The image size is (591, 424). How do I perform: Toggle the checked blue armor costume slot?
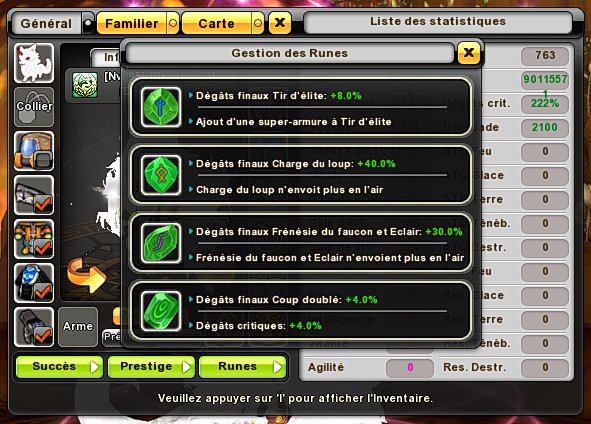click(x=34, y=283)
